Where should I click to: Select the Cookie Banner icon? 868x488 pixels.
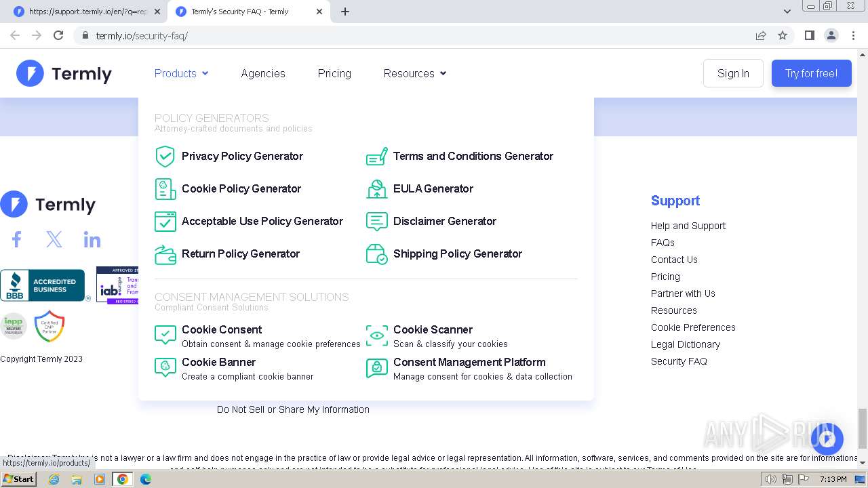click(x=165, y=367)
